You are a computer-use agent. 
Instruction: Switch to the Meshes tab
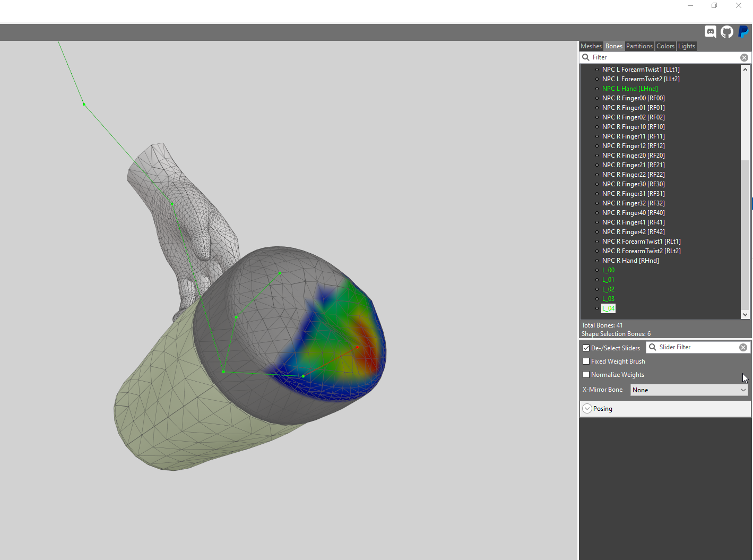[x=591, y=46]
